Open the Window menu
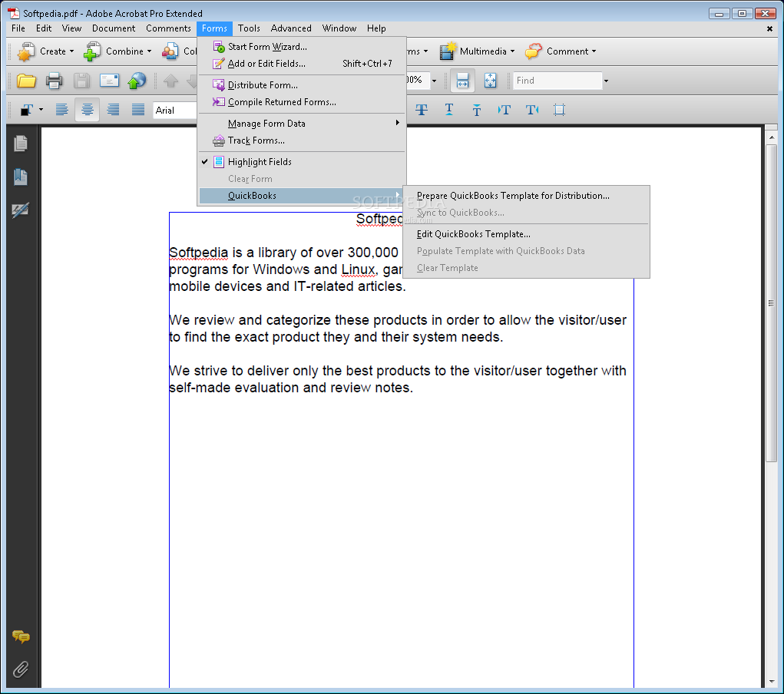 tap(339, 28)
